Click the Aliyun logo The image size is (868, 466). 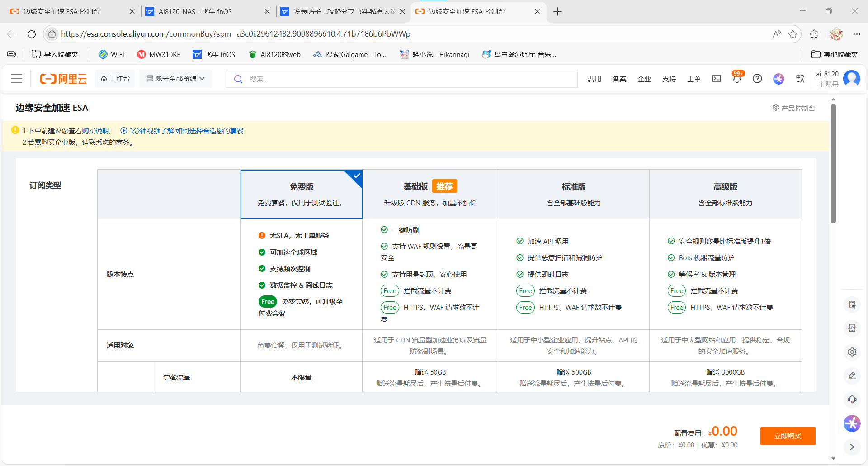(63, 79)
